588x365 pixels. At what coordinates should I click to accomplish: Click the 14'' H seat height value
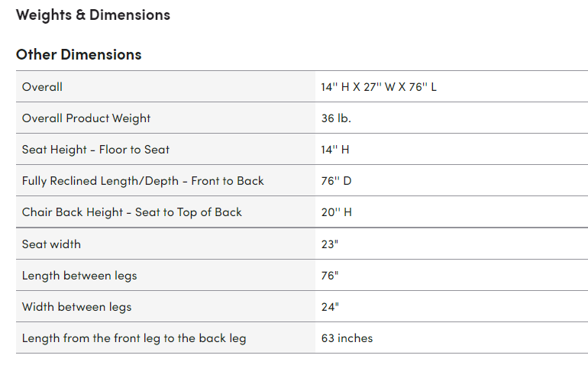335,150
